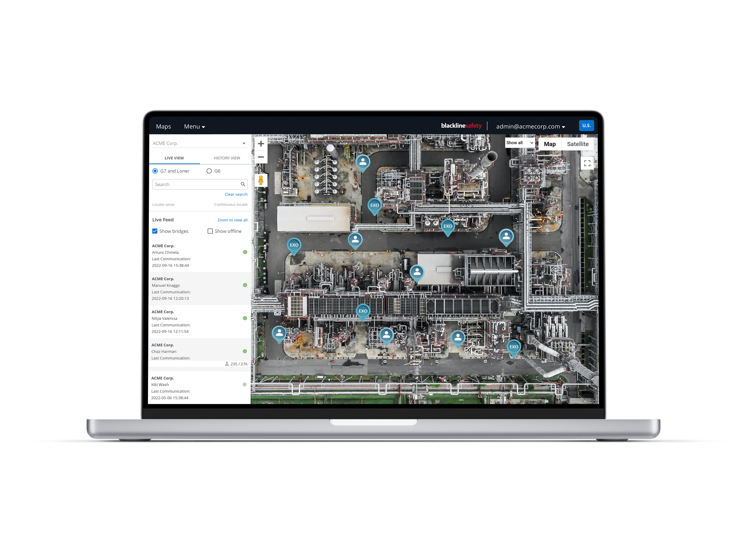Switch to the History View tab
Image resolution: width=747 pixels, height=560 pixels.
(226, 158)
